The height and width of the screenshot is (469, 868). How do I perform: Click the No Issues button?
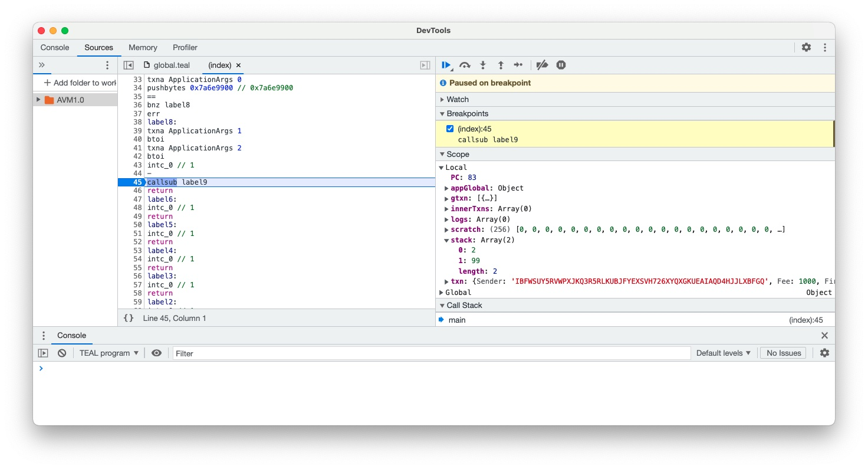click(x=783, y=353)
